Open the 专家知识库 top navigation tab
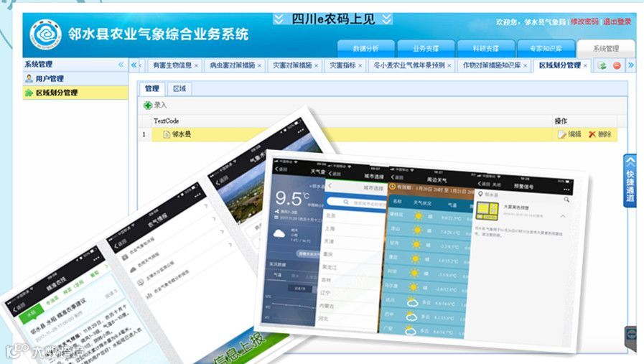The height and width of the screenshot is (364, 644). [546, 49]
